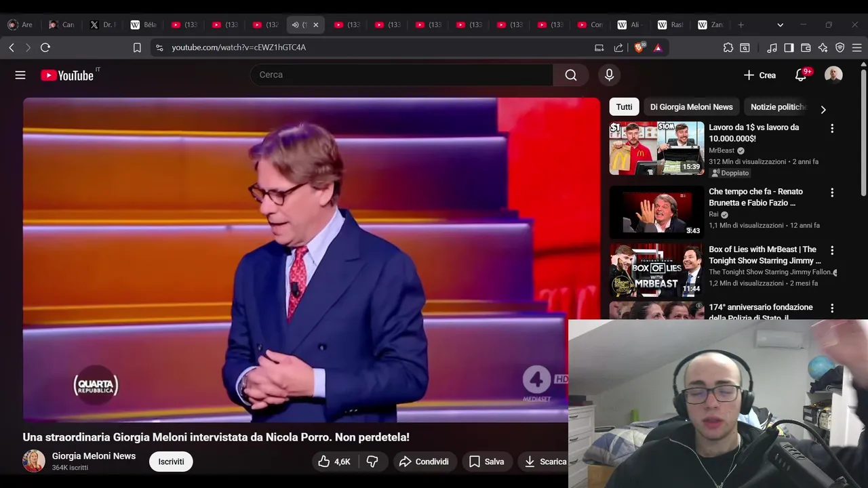The width and height of the screenshot is (868, 488).
Task: Open the extensions puzzle icon
Action: (728, 47)
